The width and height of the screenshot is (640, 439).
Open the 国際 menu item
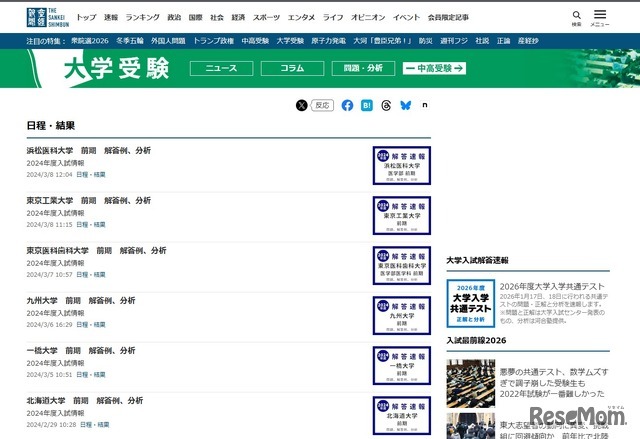[x=196, y=17]
